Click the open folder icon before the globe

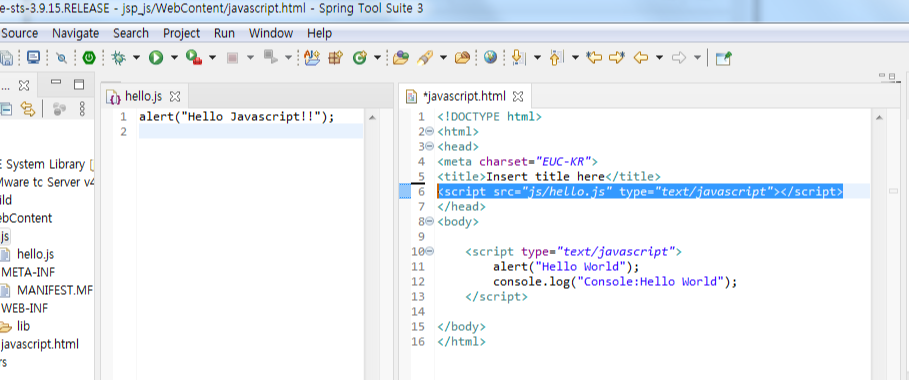point(462,57)
